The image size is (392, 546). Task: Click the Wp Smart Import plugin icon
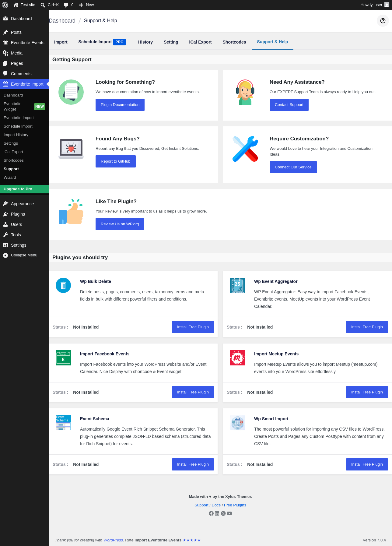[x=237, y=423]
